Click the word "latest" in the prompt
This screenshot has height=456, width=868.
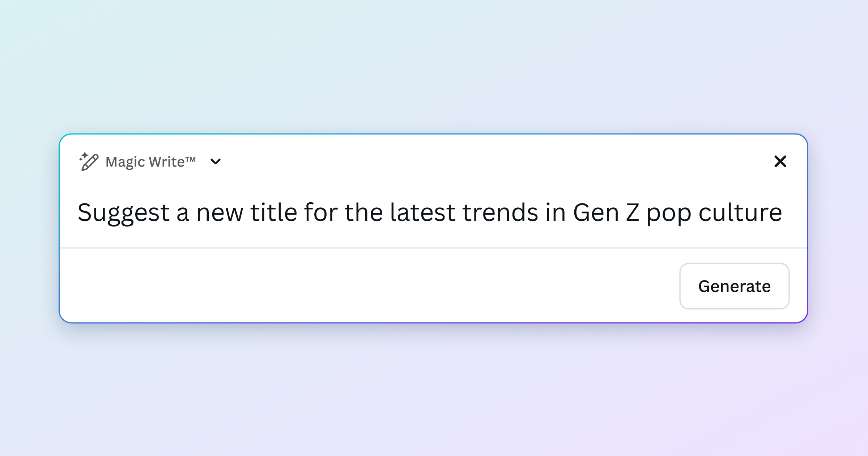pyautogui.click(x=422, y=212)
